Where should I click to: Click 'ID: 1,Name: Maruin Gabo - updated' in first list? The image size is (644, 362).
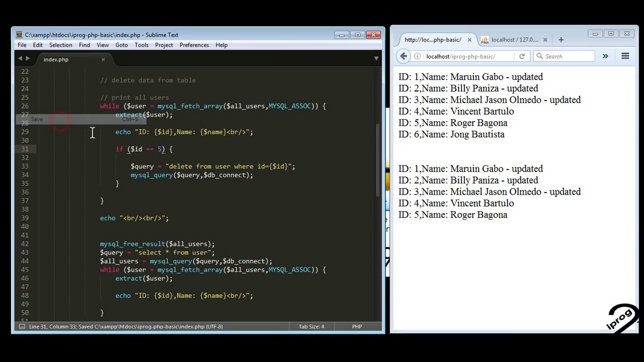(x=470, y=77)
